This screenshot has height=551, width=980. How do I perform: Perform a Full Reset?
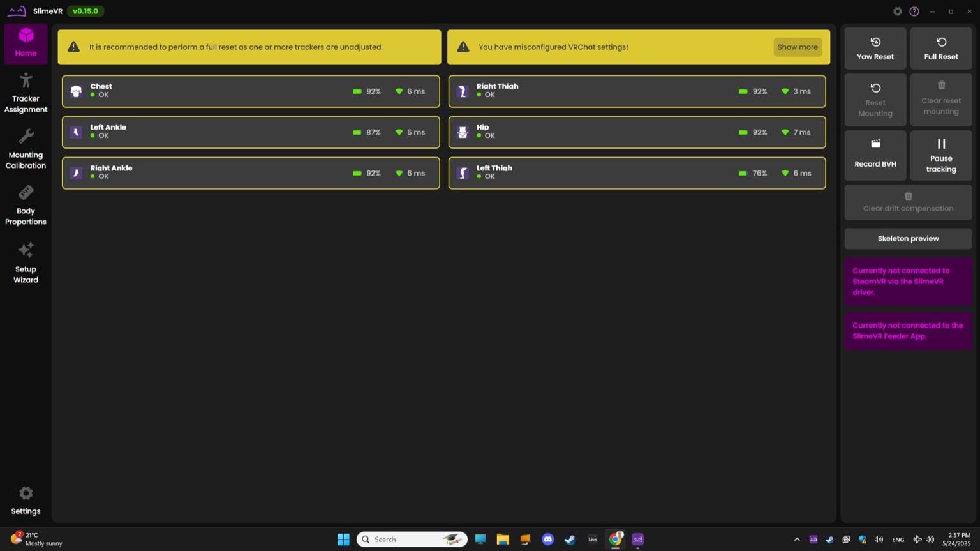941,49
